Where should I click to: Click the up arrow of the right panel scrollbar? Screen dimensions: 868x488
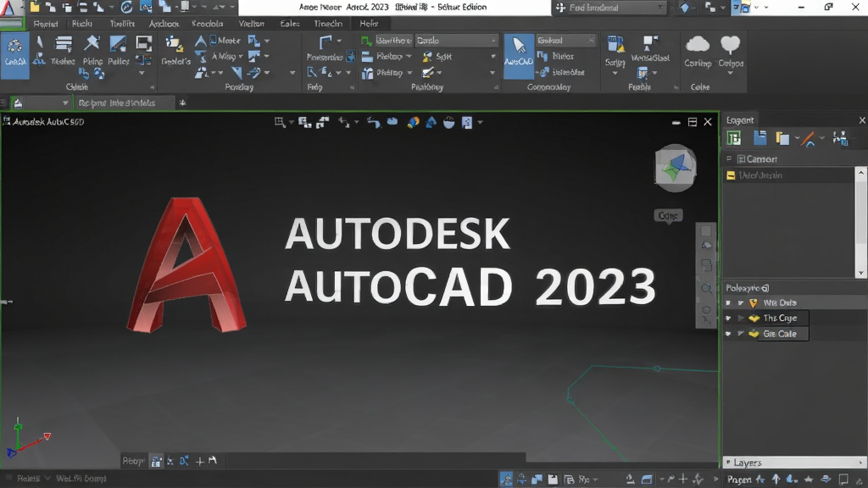tap(860, 173)
